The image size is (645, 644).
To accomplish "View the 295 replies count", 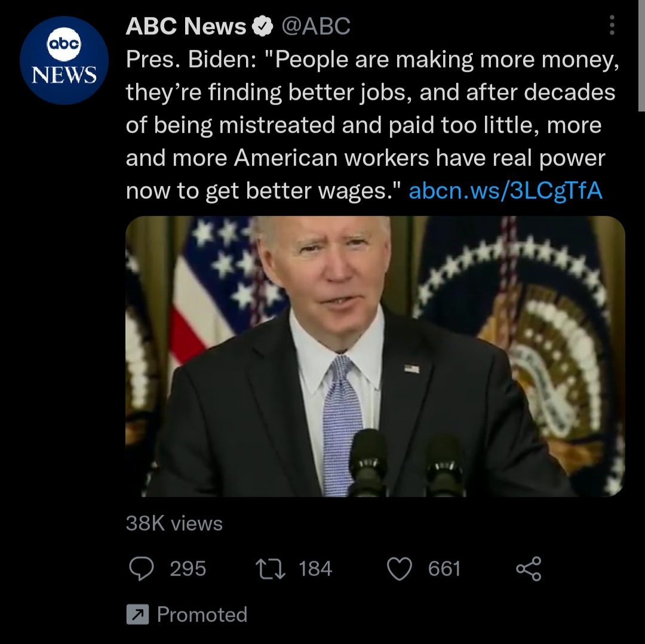I will coord(188,568).
